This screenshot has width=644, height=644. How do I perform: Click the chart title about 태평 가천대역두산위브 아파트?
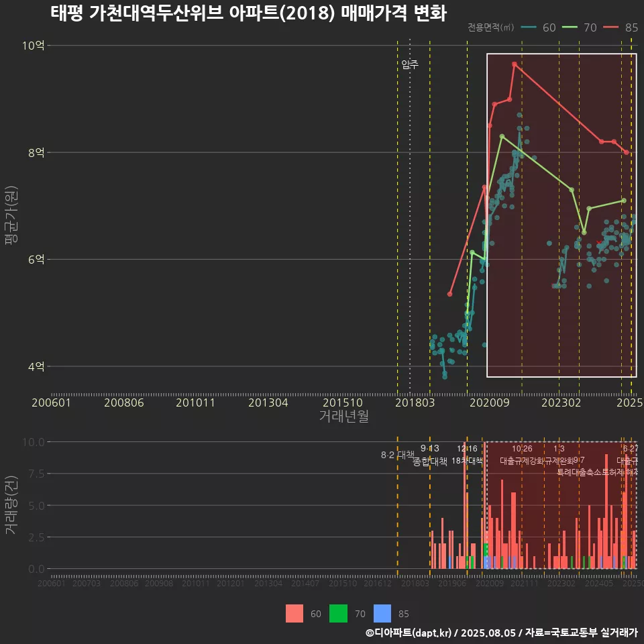point(248,13)
